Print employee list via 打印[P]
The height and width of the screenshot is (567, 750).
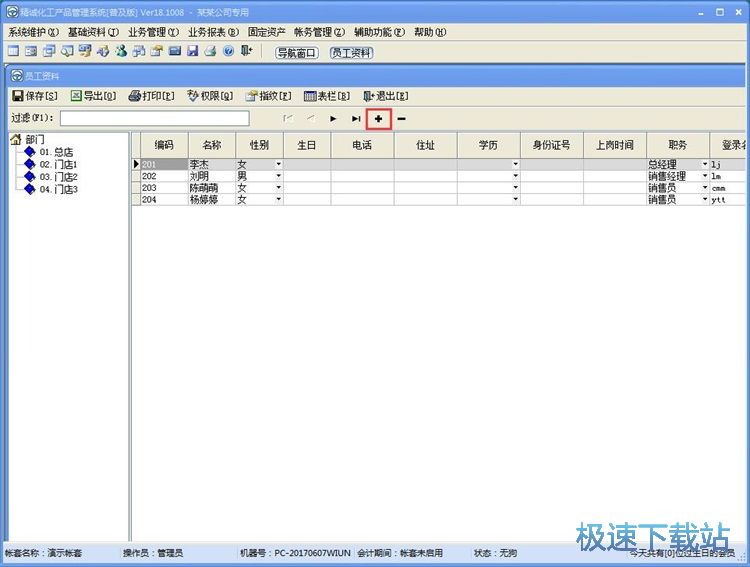(x=152, y=96)
